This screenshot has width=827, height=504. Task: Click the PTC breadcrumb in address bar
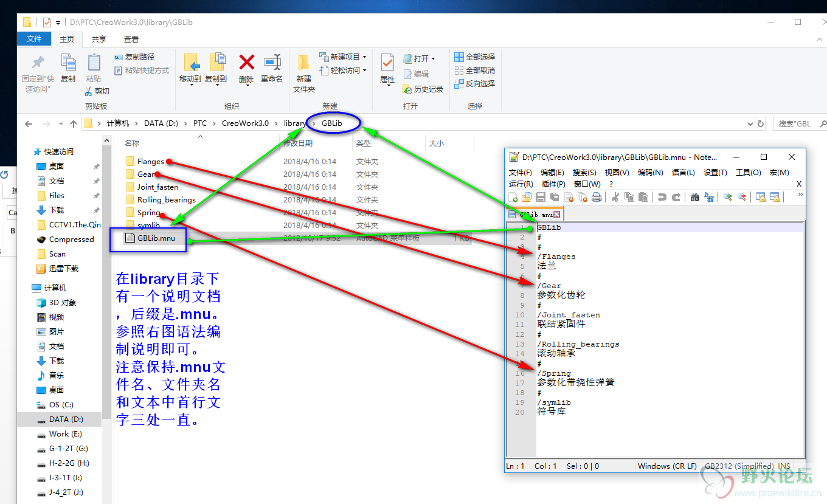[200, 123]
